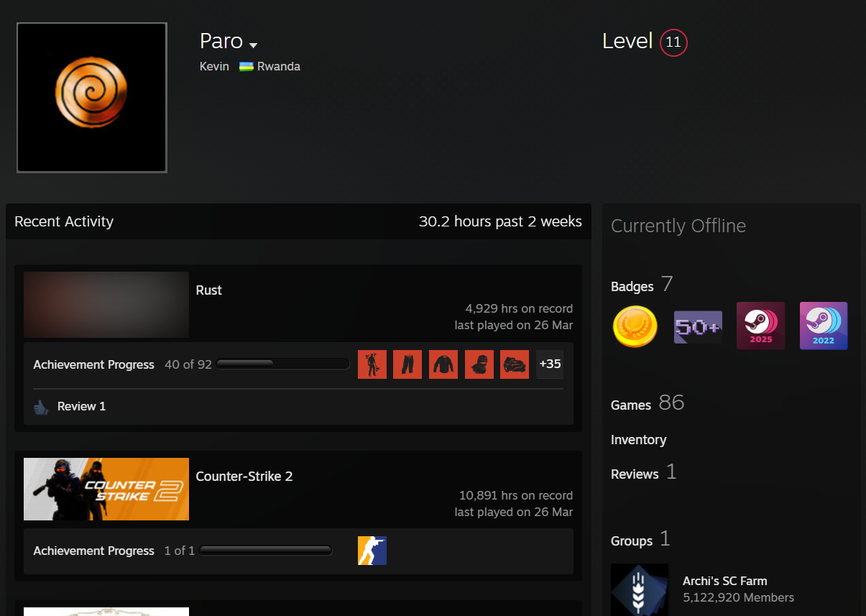
Task: Click Counter-Strike 2 'last played on 26 Mar' text
Action: (x=514, y=512)
